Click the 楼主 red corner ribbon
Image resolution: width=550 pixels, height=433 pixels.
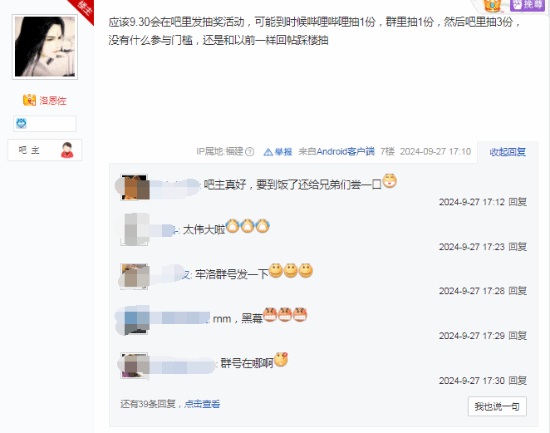pyautogui.click(x=83, y=9)
